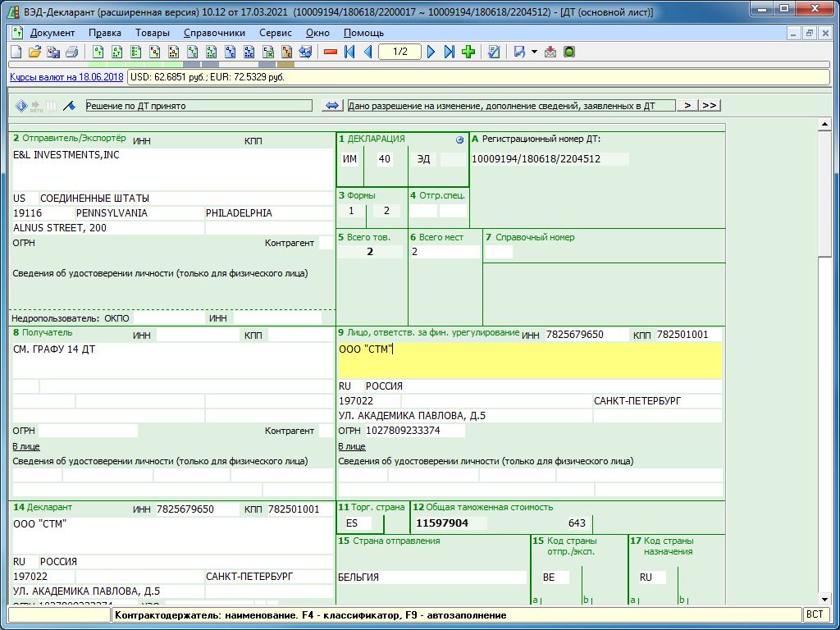Viewport: 840px width, 630px height.
Task: Open file with folder icon
Action: point(34,52)
